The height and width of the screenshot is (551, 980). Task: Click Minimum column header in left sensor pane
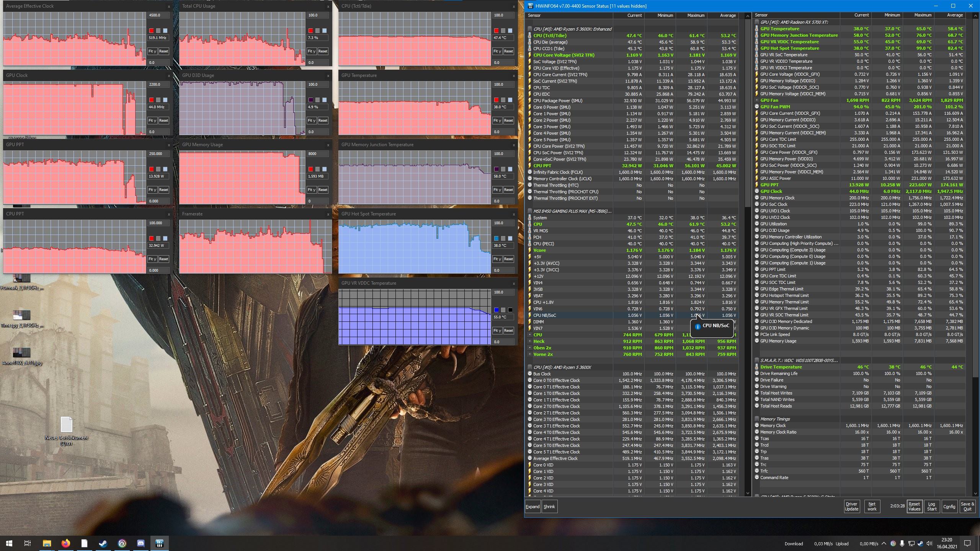coord(660,15)
